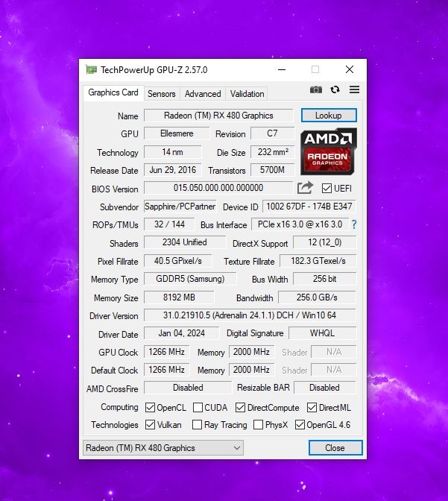
Task: Switch to the Sensors tab
Action: coord(161,94)
